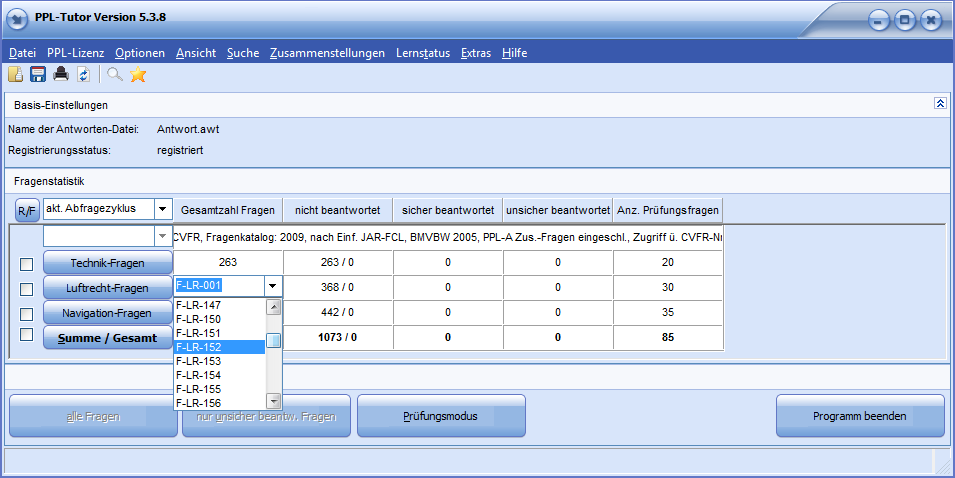Click the Navigation-Fragen button

[107, 313]
